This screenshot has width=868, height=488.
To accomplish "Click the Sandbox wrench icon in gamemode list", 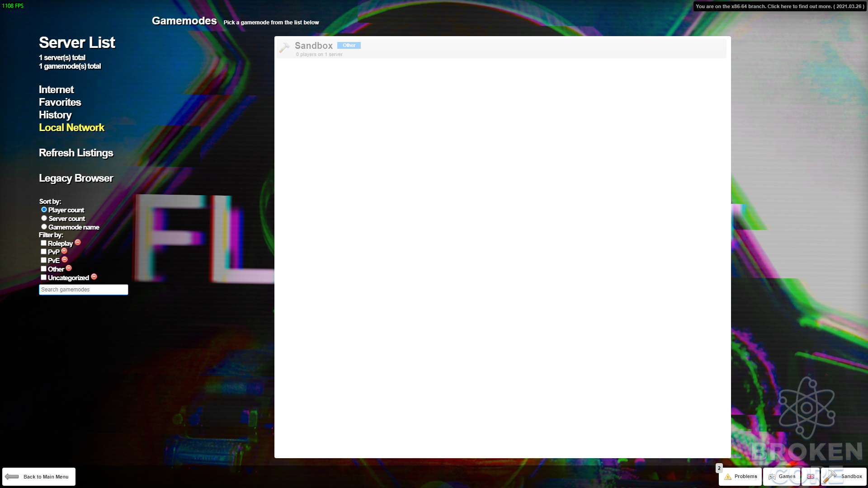I will click(x=284, y=47).
